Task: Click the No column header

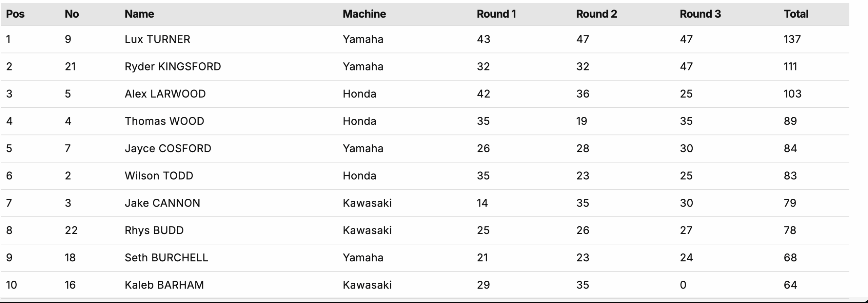Action: [x=72, y=14]
